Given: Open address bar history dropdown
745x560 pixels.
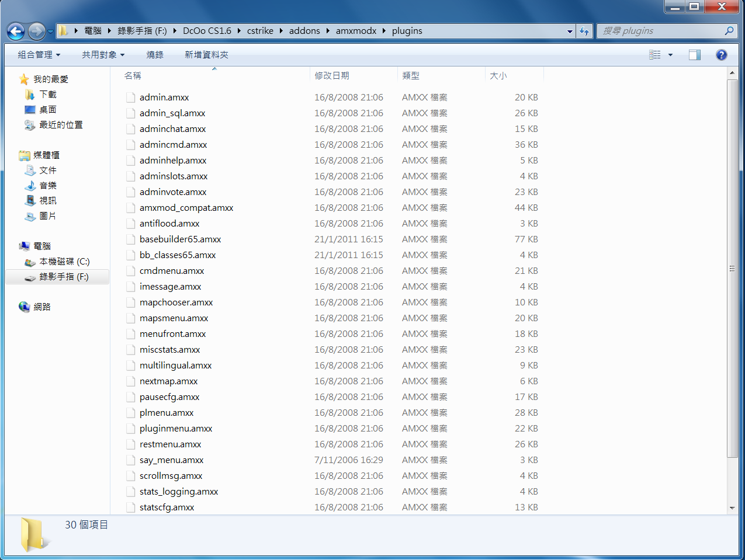Looking at the screenshot, I should pos(570,32).
